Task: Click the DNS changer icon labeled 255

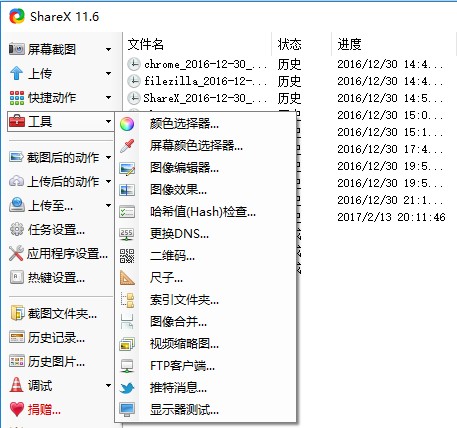Action: (x=127, y=234)
